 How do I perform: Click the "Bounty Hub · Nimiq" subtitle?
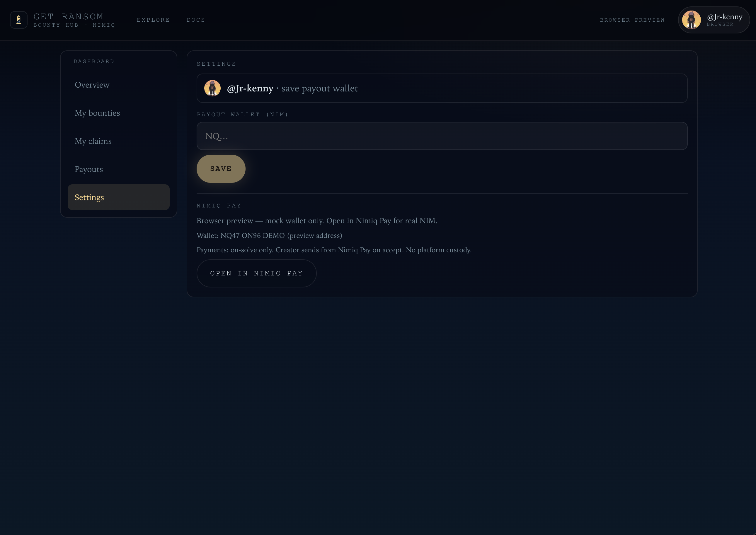74,25
